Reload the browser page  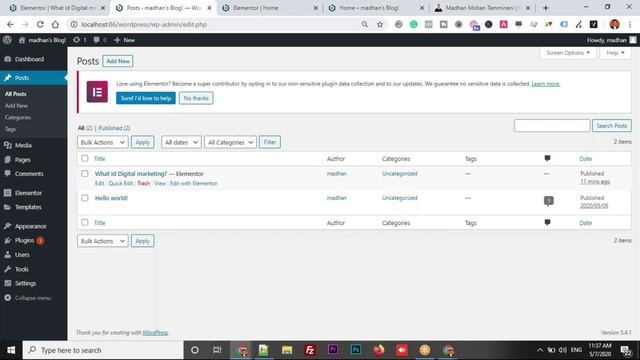point(40,24)
